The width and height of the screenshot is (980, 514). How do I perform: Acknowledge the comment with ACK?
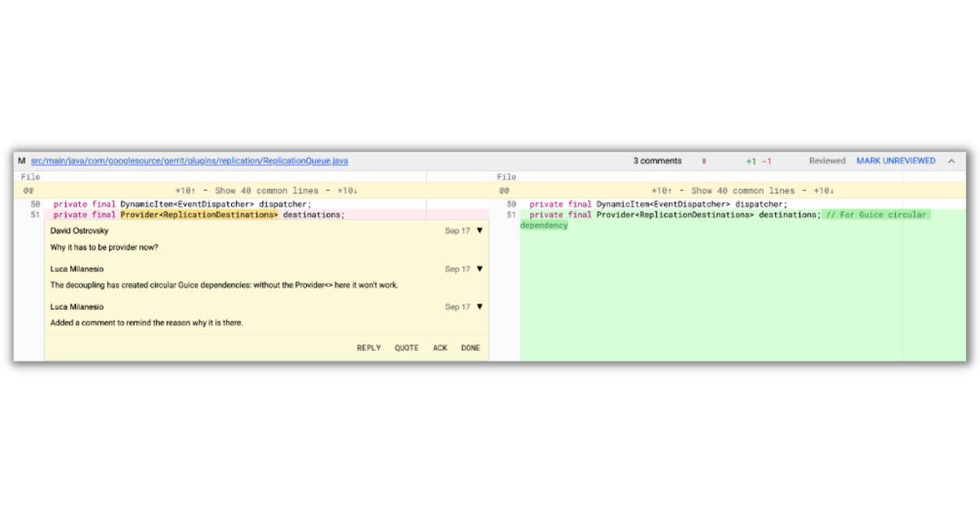[439, 348]
